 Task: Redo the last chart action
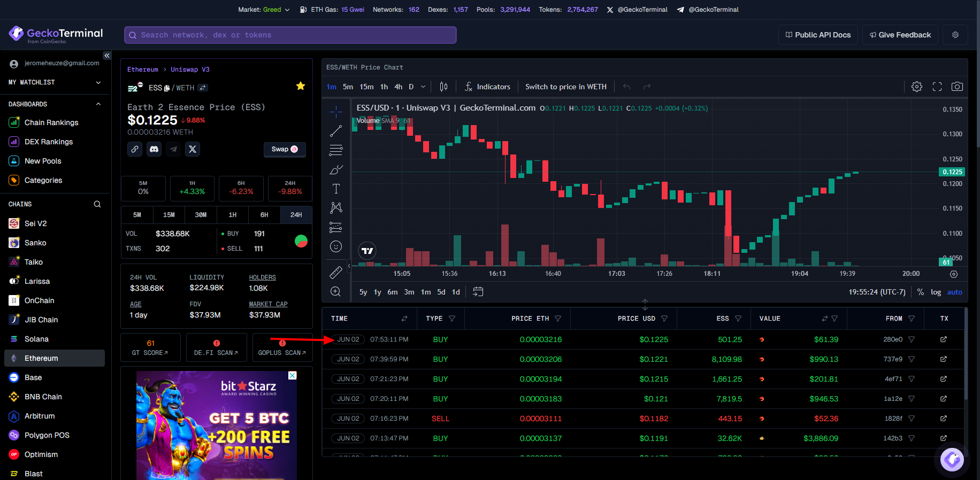[x=647, y=87]
